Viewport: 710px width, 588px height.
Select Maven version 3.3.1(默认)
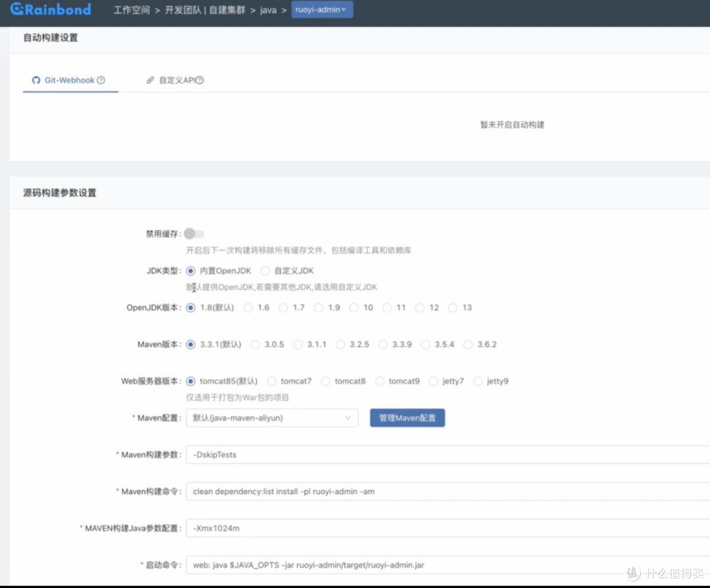pyautogui.click(x=191, y=344)
